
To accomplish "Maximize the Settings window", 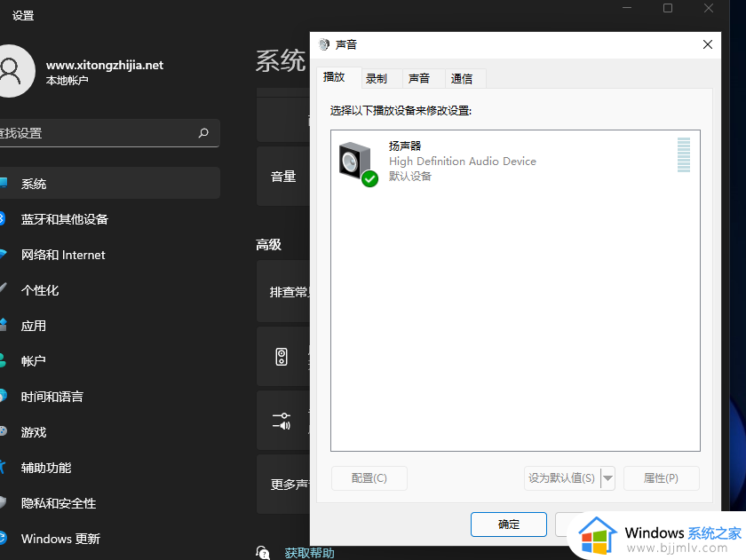I will pos(668,8).
